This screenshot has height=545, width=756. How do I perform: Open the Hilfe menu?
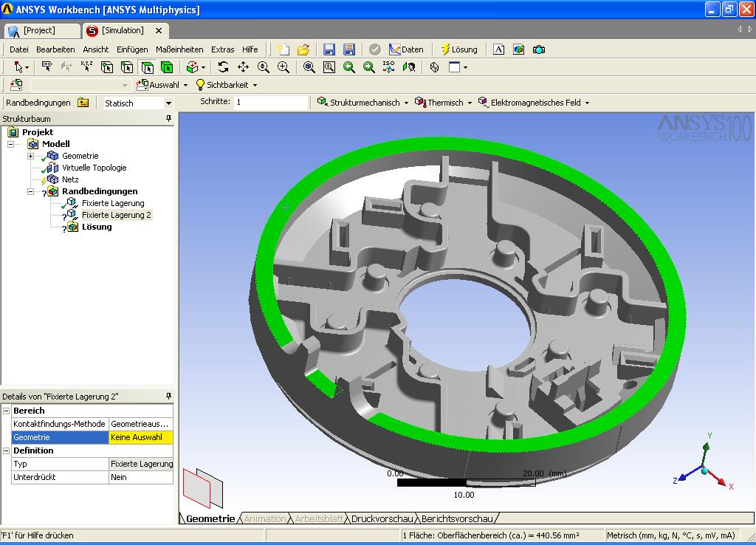250,49
